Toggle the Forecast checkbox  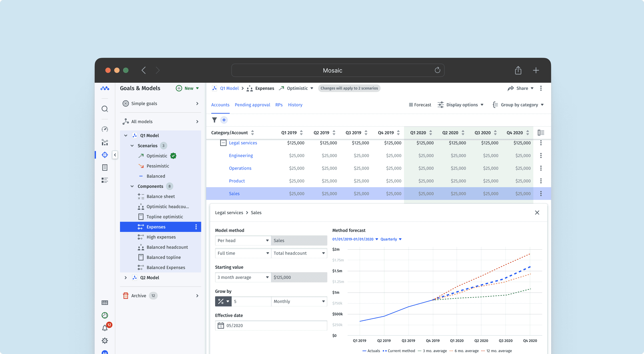pyautogui.click(x=411, y=105)
